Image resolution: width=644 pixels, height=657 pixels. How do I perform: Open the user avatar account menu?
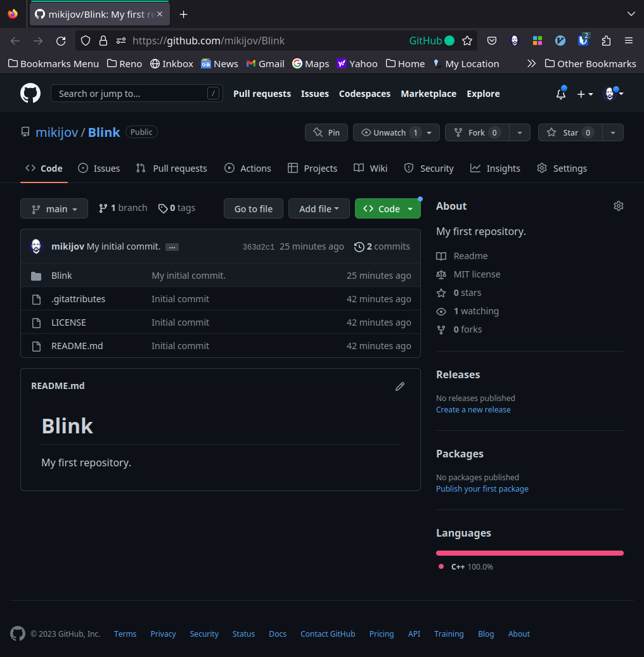(612, 94)
